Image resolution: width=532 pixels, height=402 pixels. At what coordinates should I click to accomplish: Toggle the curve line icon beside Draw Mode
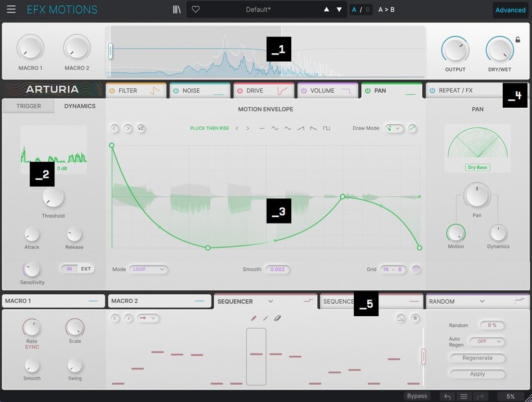pyautogui.click(x=412, y=128)
